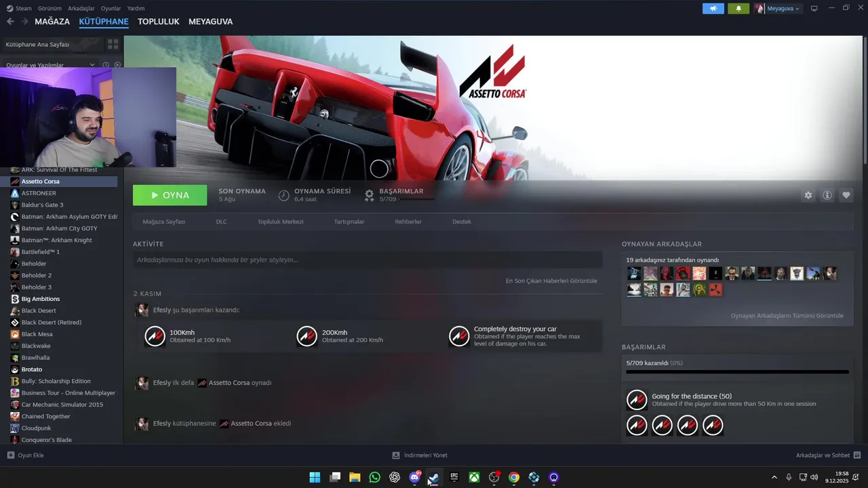Screen dimensions: 868x488
Task: Open Destek
Action: [x=462, y=222]
